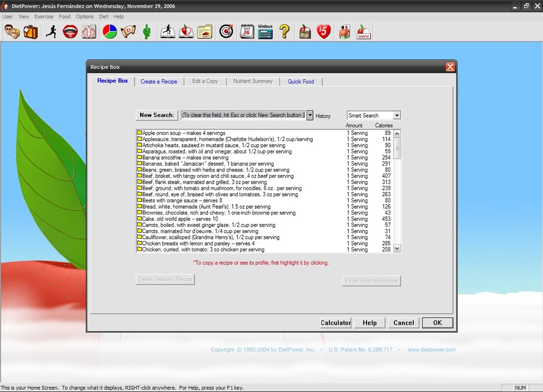Click the recipe list scroll-down arrow
Viewport: 543px width, 392px height.
click(x=397, y=248)
